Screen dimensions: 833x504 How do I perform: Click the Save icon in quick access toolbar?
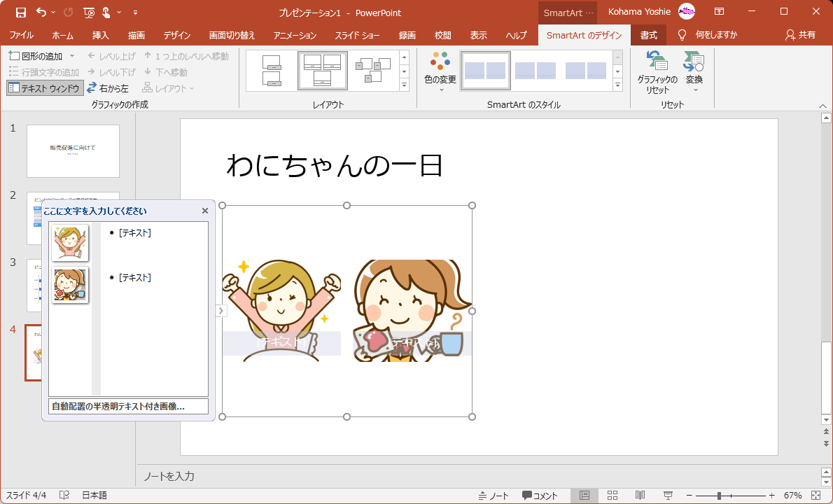pyautogui.click(x=20, y=12)
